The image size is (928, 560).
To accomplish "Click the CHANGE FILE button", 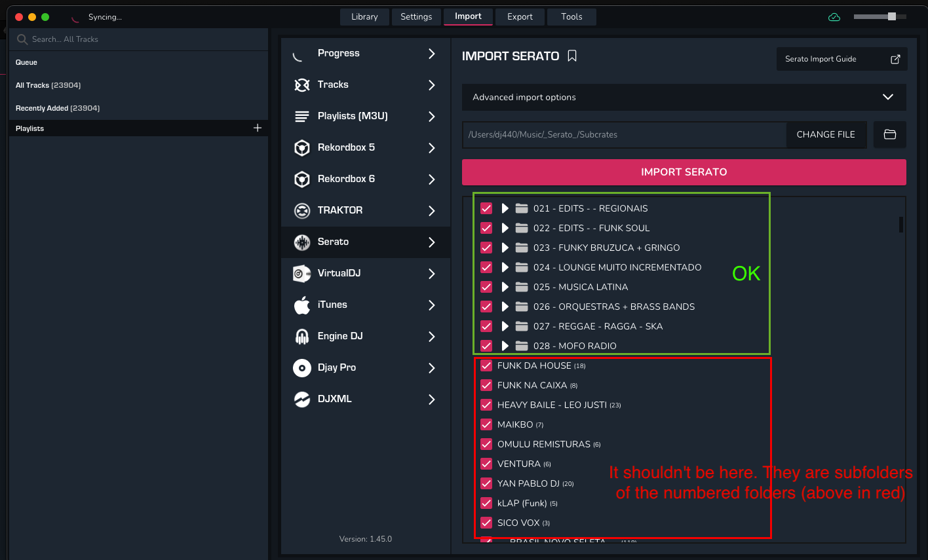I will pos(826,134).
